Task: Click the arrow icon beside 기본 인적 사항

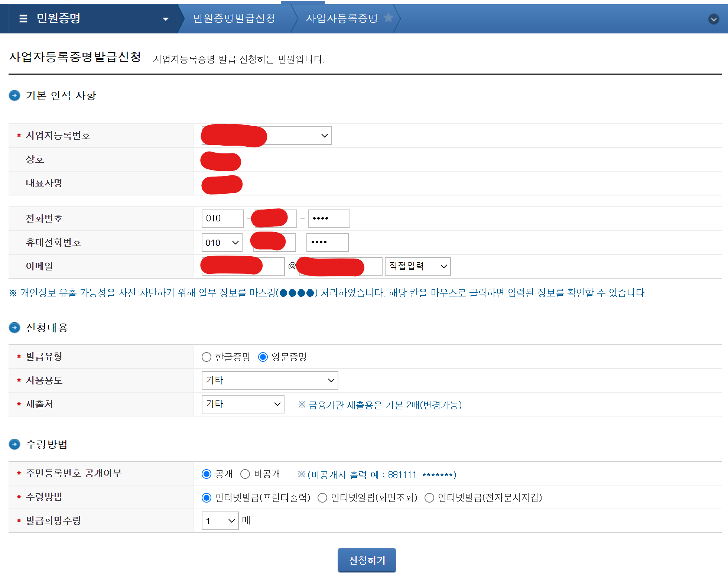Action: [x=14, y=95]
